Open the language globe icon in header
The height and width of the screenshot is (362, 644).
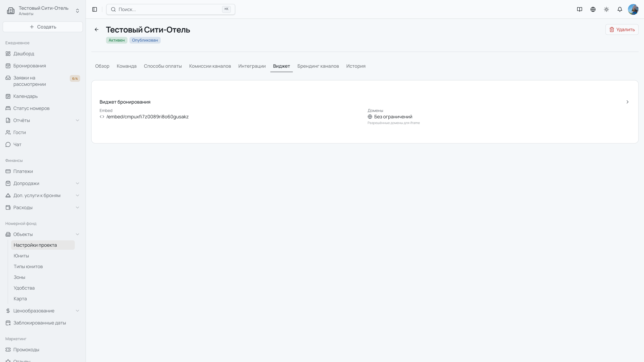(x=593, y=9)
